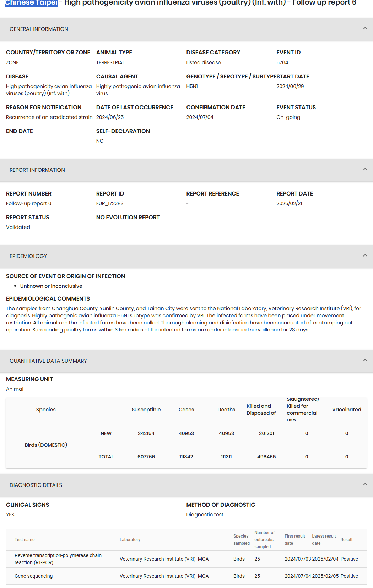Click the event ID value '5764'
The height and width of the screenshot is (588, 373).
(282, 62)
